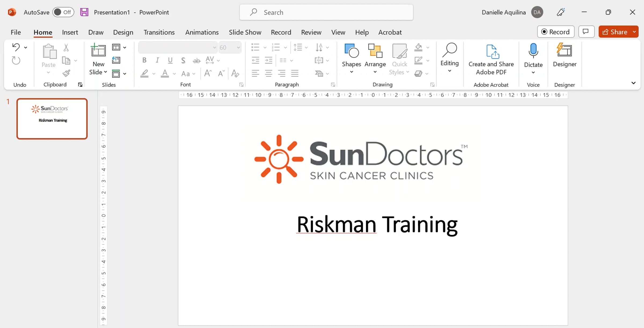Select slide 1 thumbnail
The height and width of the screenshot is (328, 644).
[52, 119]
